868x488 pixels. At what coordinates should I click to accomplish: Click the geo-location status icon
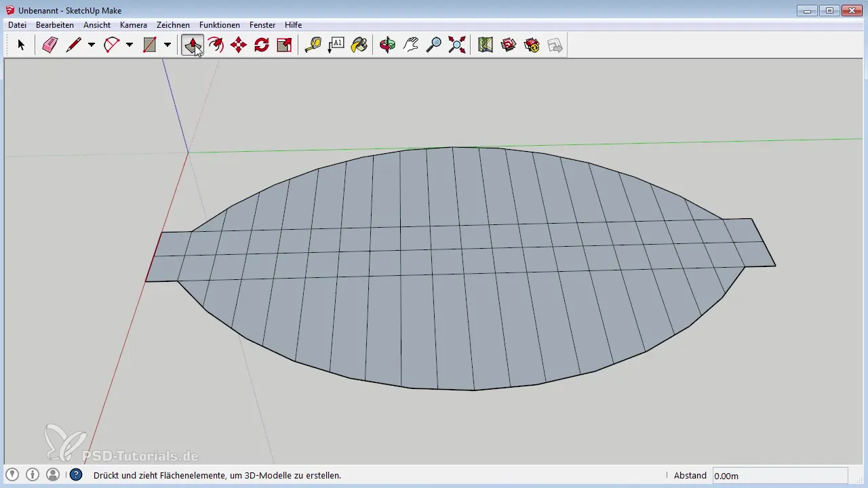point(12,474)
